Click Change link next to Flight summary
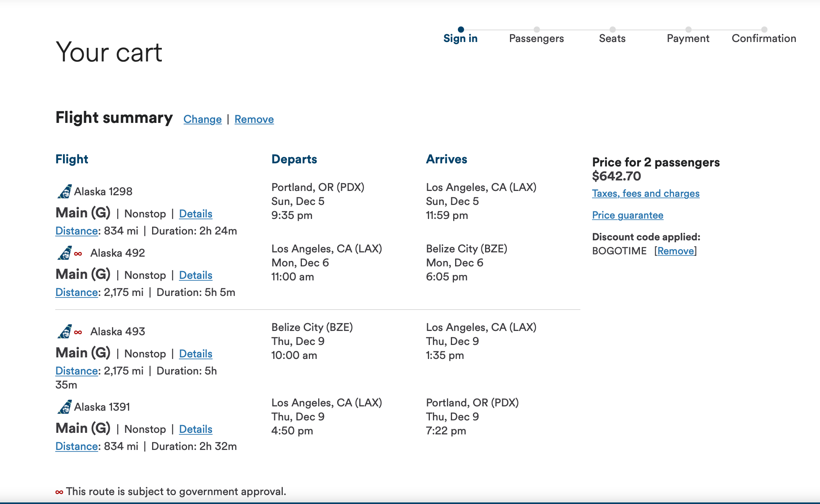820x504 pixels. [203, 119]
